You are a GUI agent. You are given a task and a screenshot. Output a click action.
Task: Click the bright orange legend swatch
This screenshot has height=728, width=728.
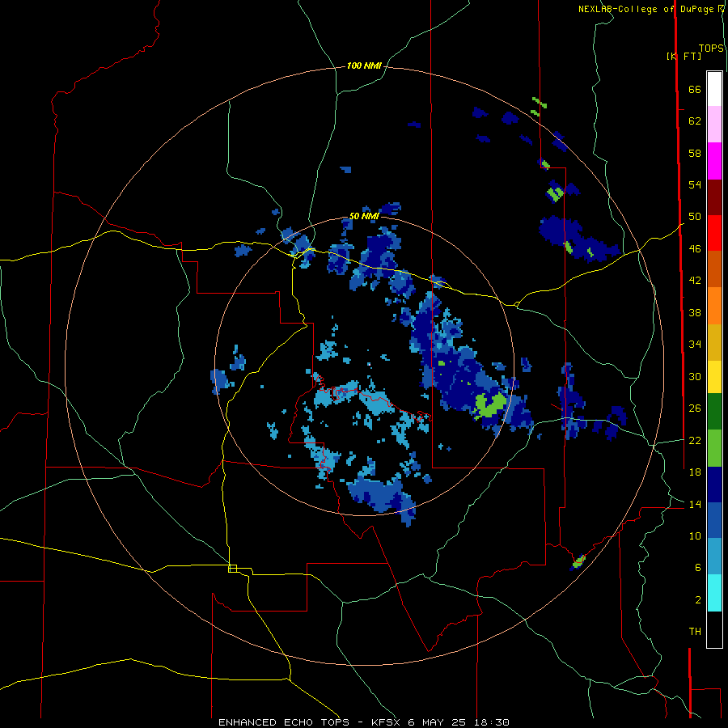[x=714, y=305]
